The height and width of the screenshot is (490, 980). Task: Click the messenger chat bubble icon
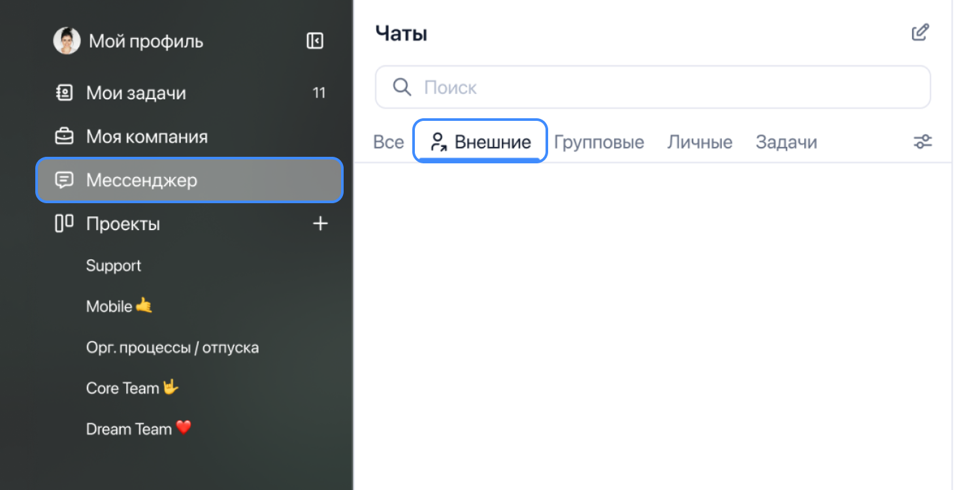pyautogui.click(x=63, y=180)
